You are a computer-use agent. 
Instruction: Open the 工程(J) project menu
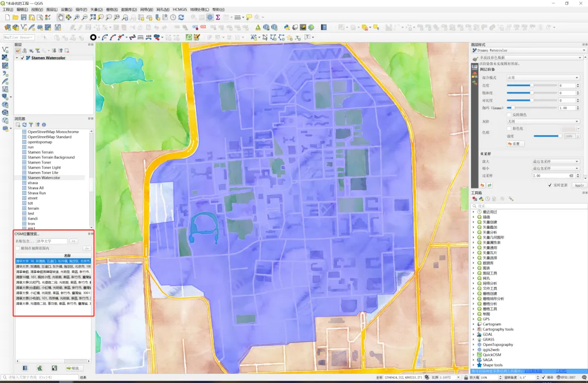8,9
